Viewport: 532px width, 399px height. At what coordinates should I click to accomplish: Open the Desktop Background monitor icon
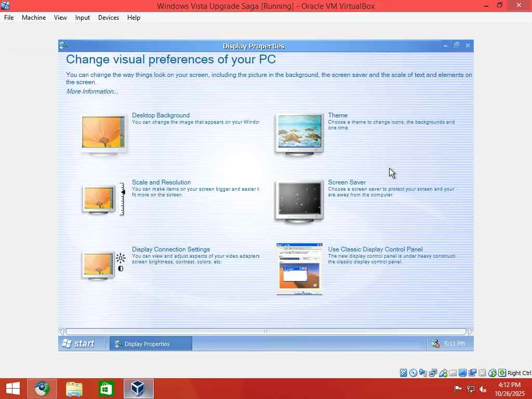point(103,135)
